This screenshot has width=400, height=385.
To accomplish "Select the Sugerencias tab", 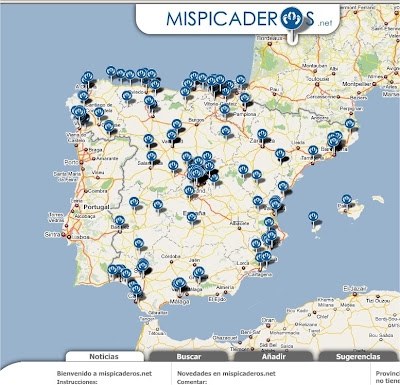I will pyautogui.click(x=358, y=356).
